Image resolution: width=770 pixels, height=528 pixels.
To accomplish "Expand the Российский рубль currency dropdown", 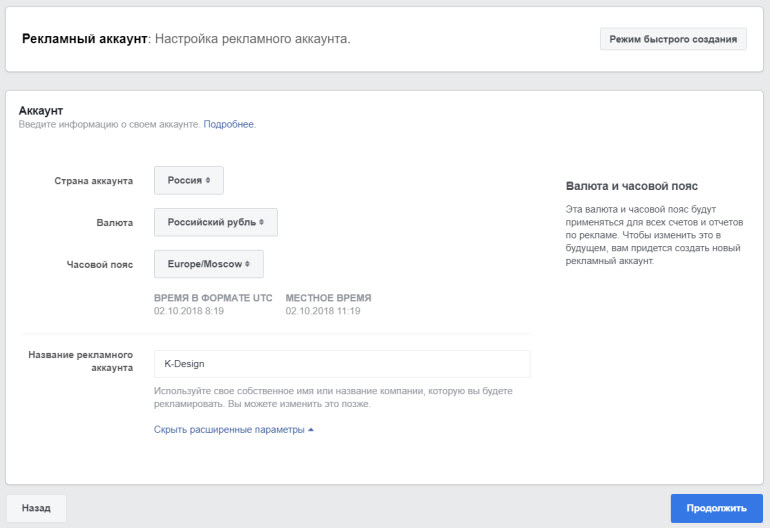I will tap(215, 222).
